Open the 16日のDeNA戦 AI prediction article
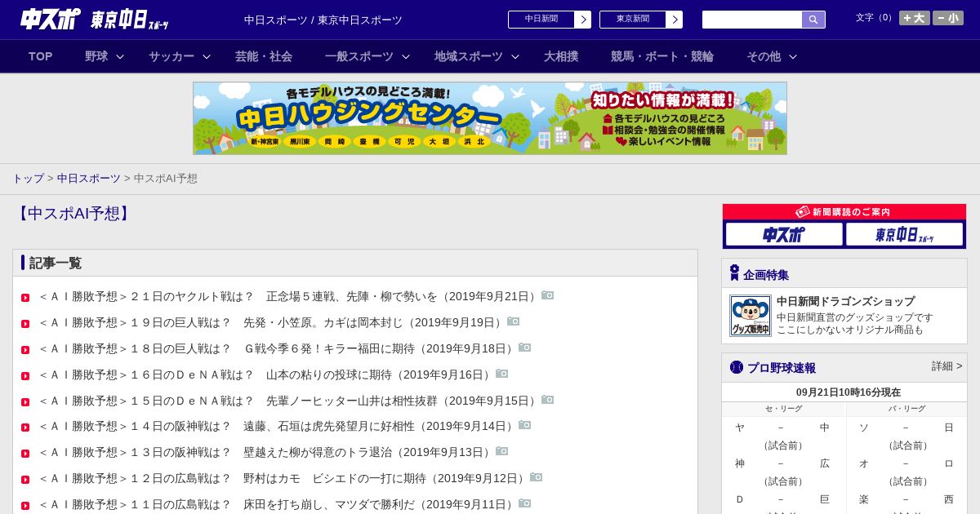 (265, 374)
